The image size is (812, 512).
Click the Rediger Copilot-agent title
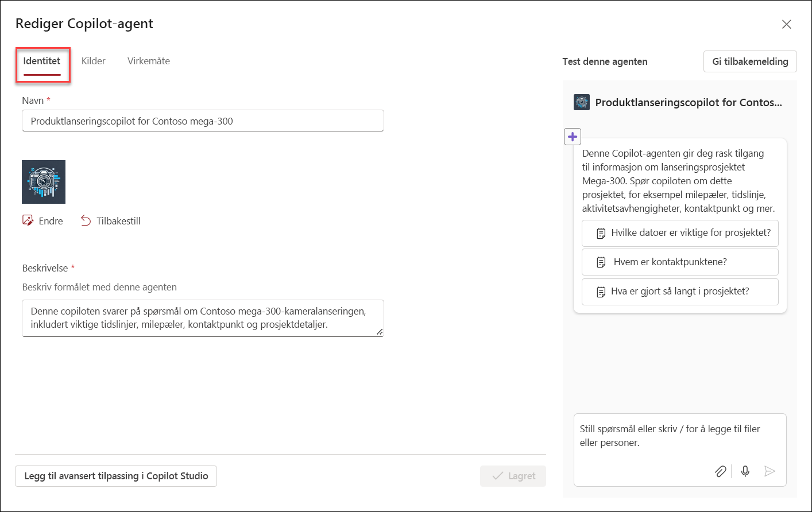(84, 24)
